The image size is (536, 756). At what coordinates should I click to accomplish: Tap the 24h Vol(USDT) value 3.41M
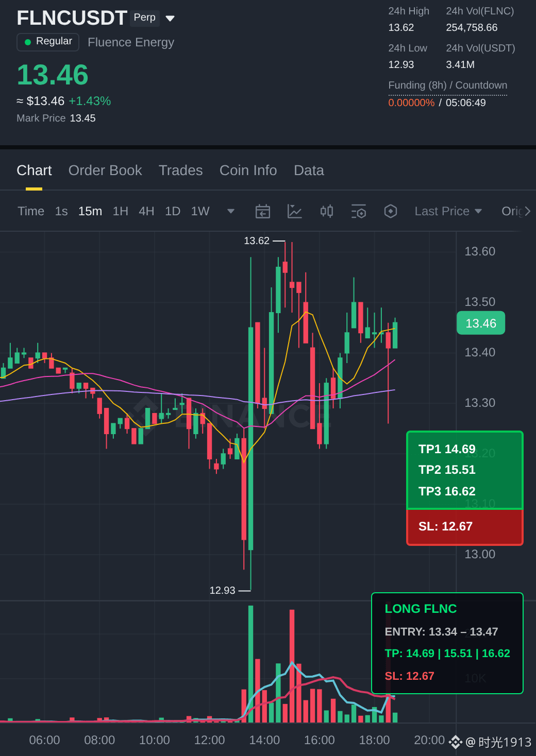460,65
